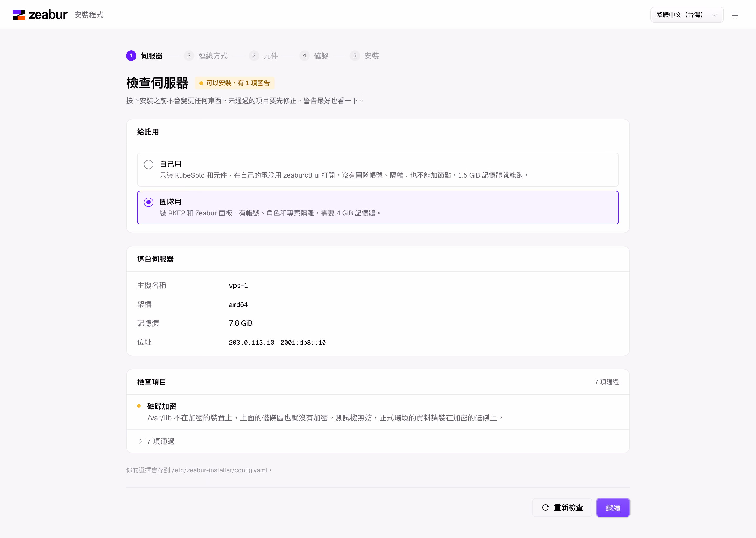Click the IPv4 address 203.0.113.10
The width and height of the screenshot is (756, 538).
[x=251, y=343]
